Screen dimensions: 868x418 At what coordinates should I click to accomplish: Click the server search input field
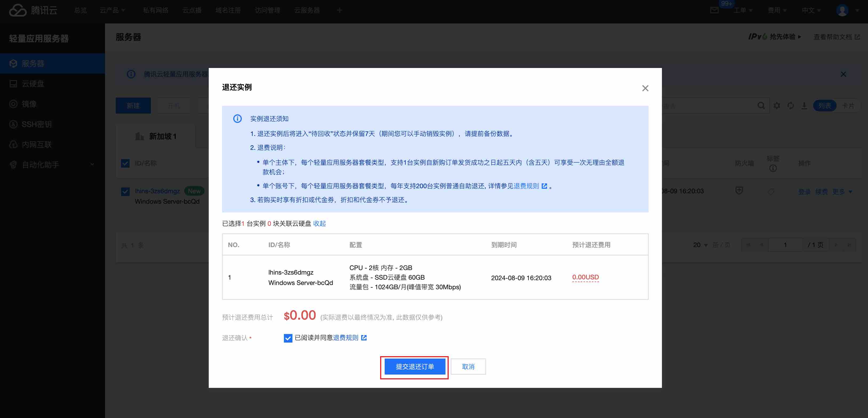tap(708, 106)
